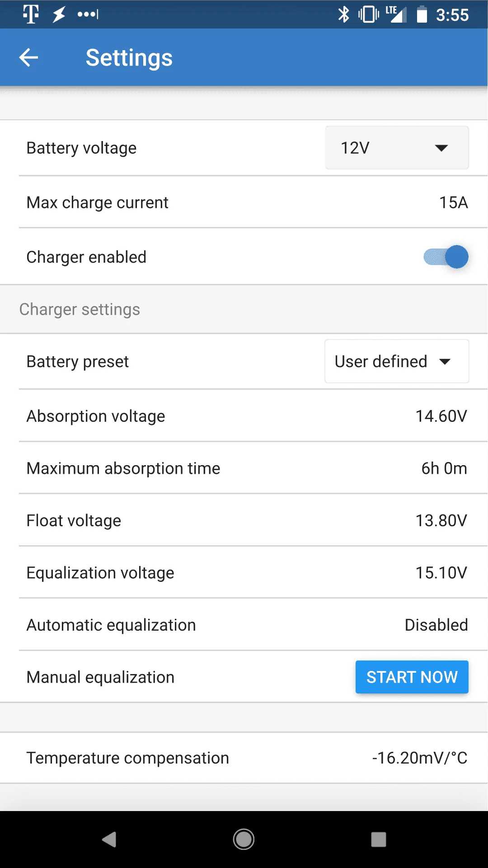Screen dimensions: 488x868
Task: Open the Battery voltage 12V dropdown
Action: coord(397,148)
